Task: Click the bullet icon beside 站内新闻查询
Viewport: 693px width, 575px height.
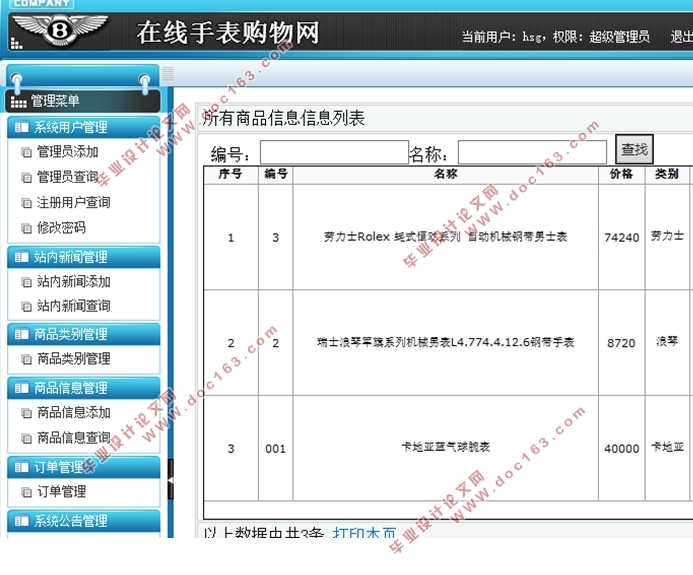Action: click(x=27, y=306)
